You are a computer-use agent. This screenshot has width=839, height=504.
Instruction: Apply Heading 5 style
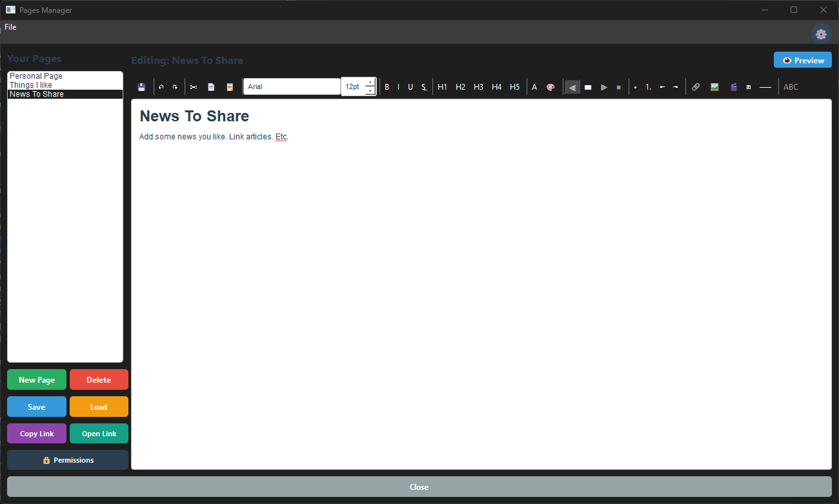[514, 87]
